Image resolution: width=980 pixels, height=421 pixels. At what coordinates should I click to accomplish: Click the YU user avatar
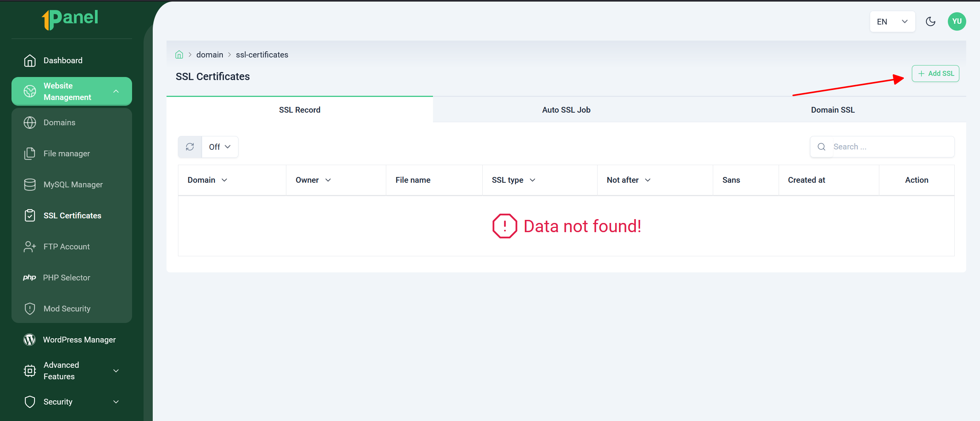tap(956, 21)
